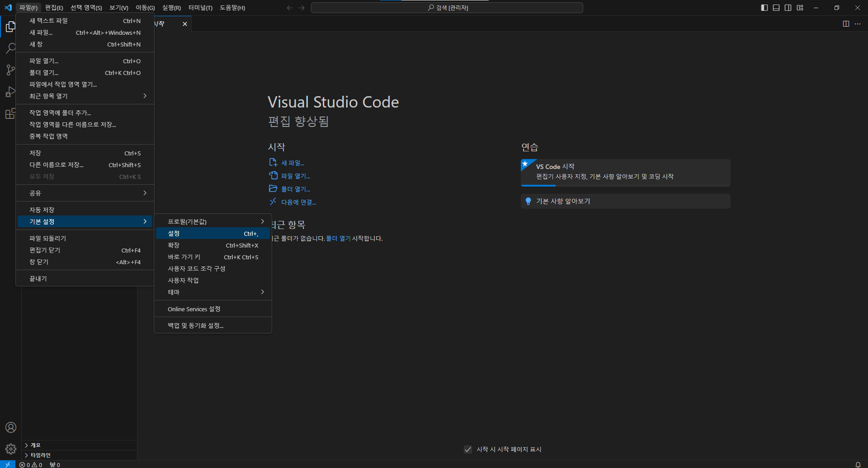Open the 선택 영역(S) menu
This screenshot has height=468, width=868.
(x=86, y=8)
